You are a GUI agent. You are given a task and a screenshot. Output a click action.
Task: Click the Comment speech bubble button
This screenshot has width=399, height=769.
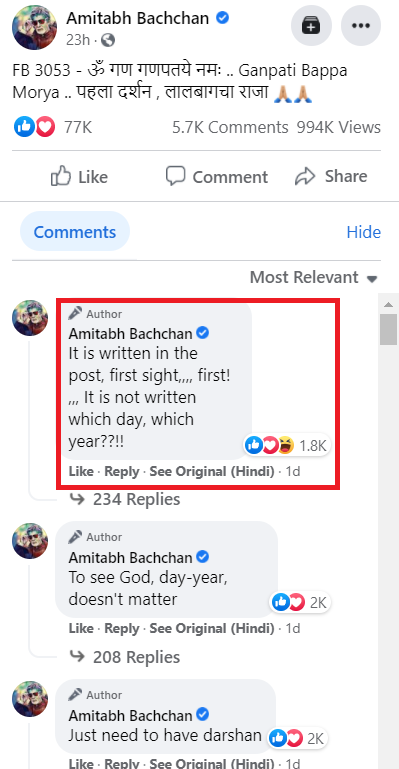pos(216,177)
